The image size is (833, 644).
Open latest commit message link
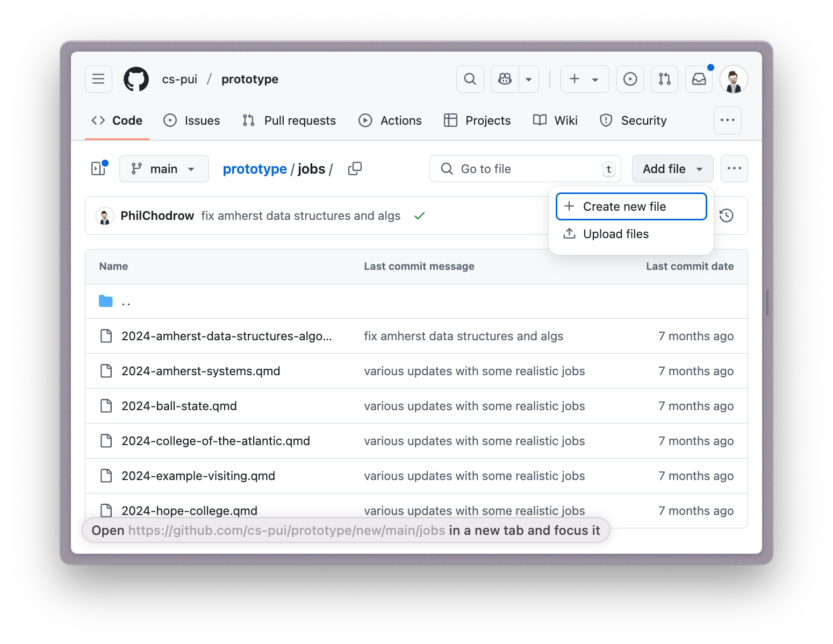click(x=301, y=216)
